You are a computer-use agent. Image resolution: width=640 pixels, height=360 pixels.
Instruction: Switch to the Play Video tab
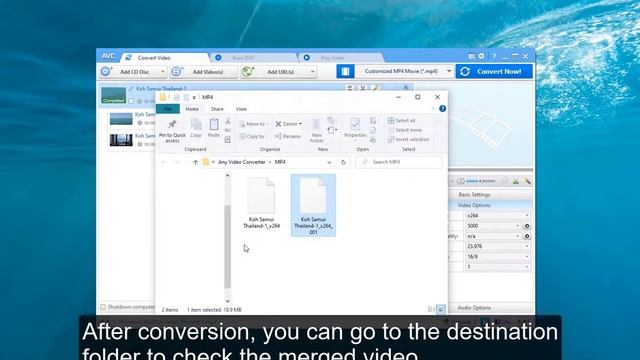tap(332, 58)
